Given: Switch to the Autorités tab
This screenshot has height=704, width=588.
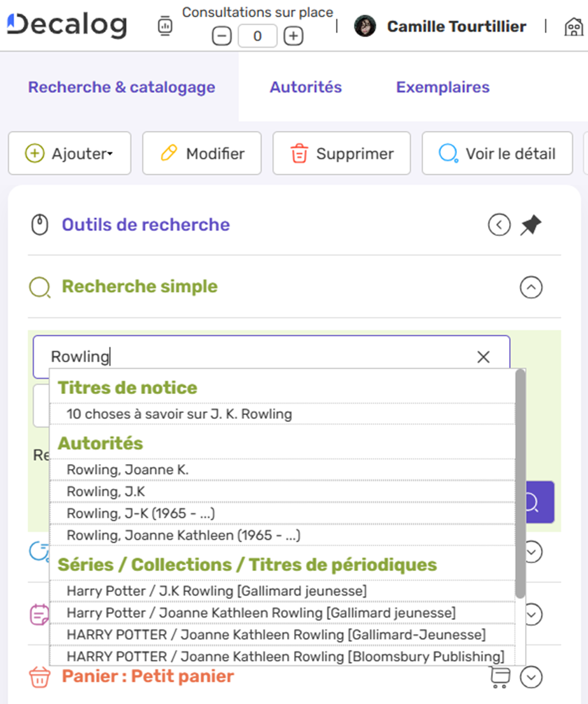Looking at the screenshot, I should 305,87.
